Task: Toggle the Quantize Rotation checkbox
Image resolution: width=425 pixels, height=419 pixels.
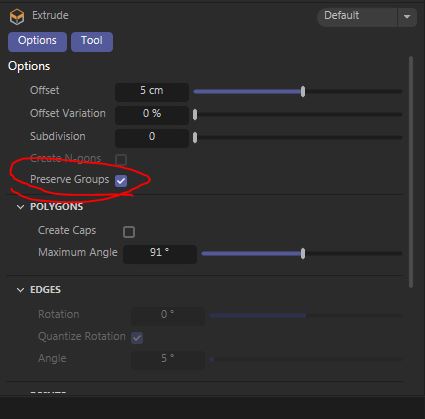Action: (137, 338)
